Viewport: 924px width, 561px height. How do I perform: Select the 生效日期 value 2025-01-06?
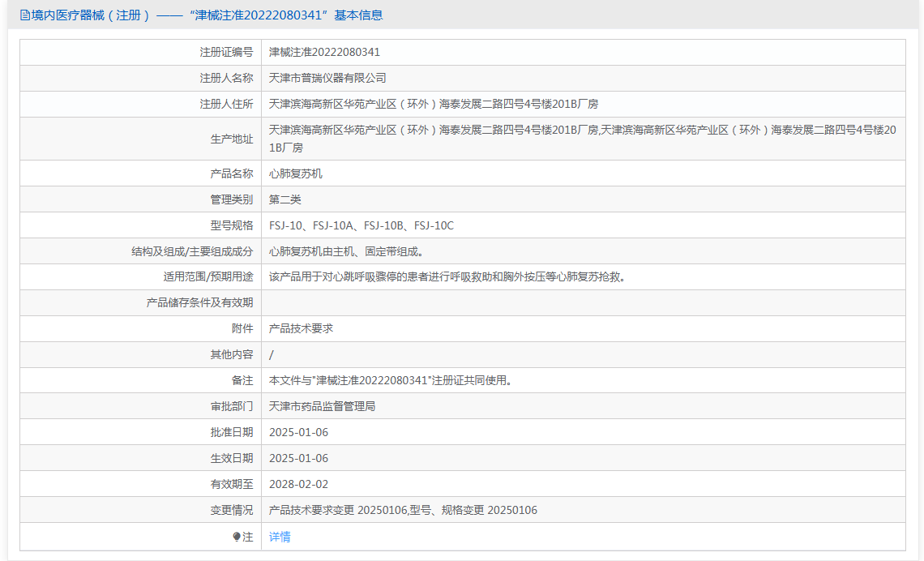(x=299, y=458)
